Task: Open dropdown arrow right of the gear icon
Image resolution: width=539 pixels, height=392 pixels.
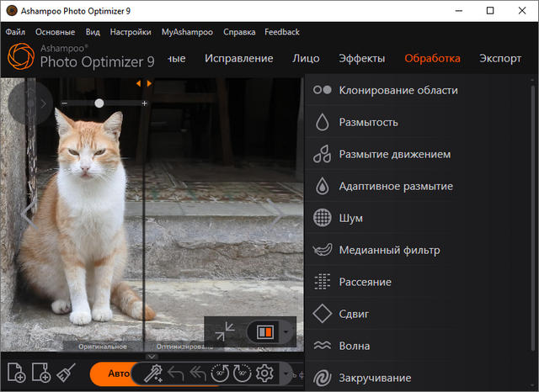Action: point(286,373)
